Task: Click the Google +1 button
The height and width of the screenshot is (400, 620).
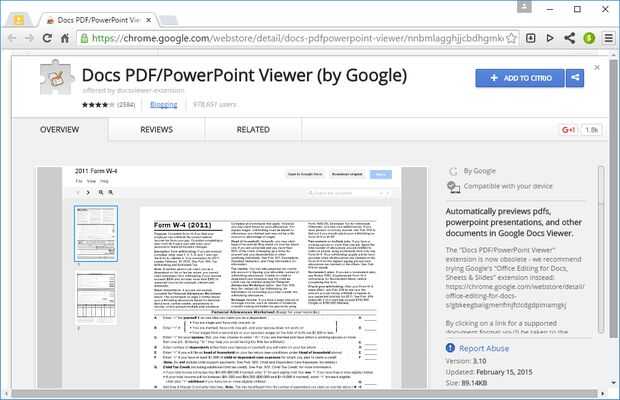Action: click(x=568, y=130)
